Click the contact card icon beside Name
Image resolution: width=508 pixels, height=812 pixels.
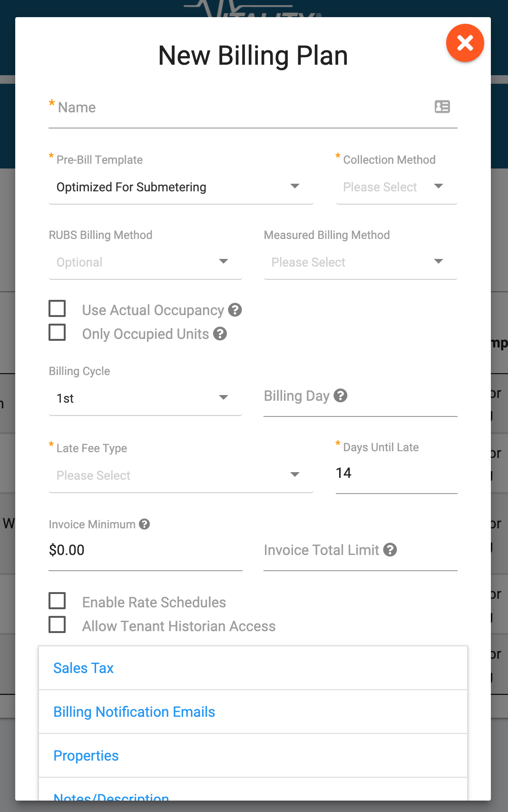pyautogui.click(x=442, y=107)
